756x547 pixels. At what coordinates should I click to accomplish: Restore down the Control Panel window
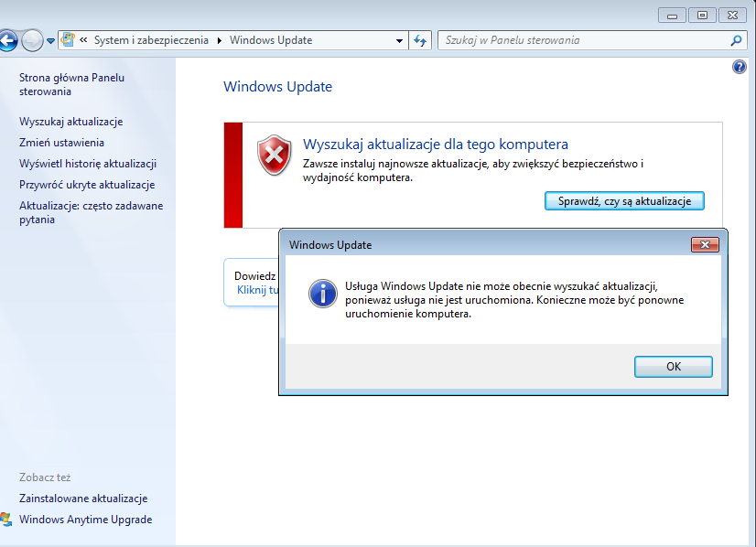(702, 16)
